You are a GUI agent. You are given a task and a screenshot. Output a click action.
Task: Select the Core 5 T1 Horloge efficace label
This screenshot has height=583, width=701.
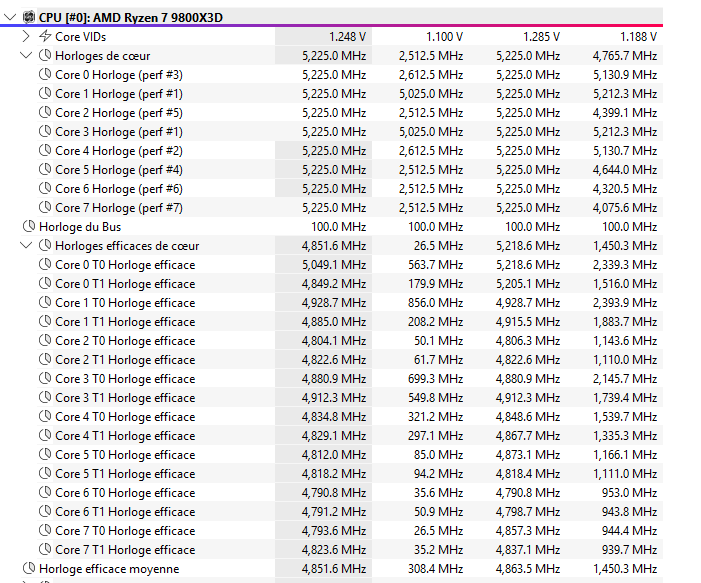click(x=125, y=473)
